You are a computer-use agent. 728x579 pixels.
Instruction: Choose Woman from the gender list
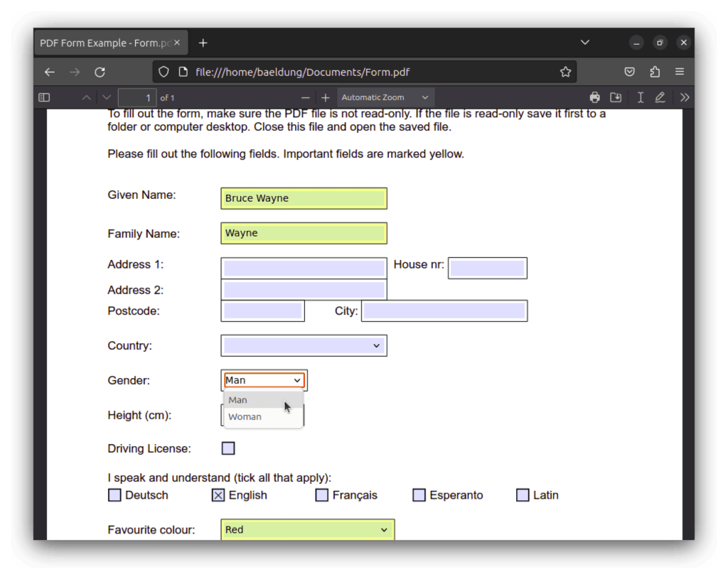263,416
